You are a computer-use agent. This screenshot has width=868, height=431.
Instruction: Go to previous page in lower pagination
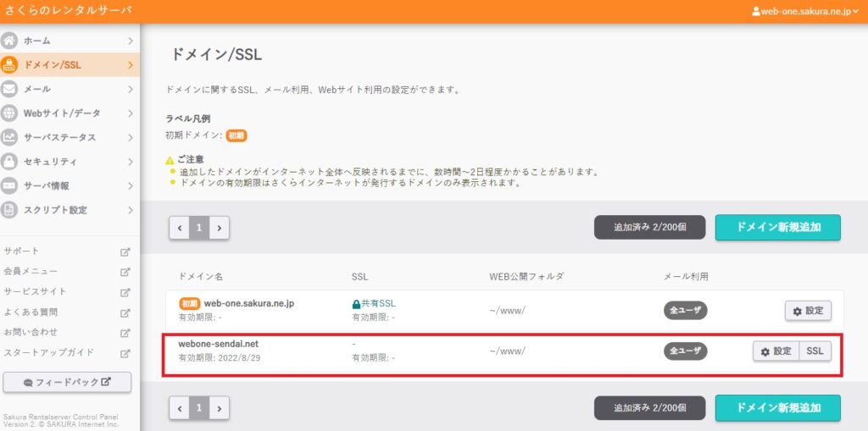pos(180,408)
